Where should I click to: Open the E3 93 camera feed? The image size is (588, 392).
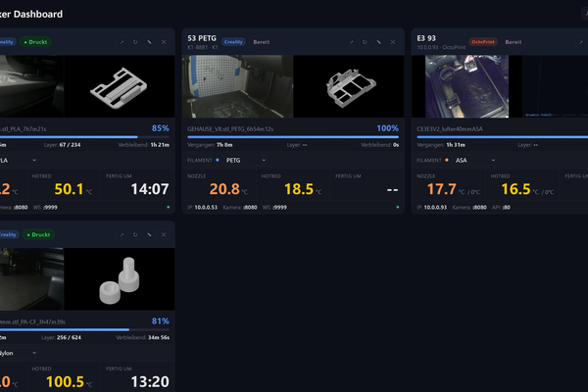tap(466, 86)
